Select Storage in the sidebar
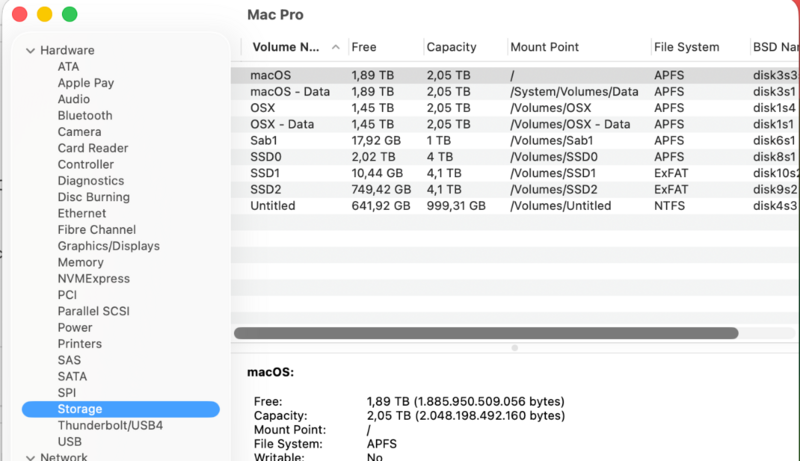This screenshot has width=800, height=461. 80,409
